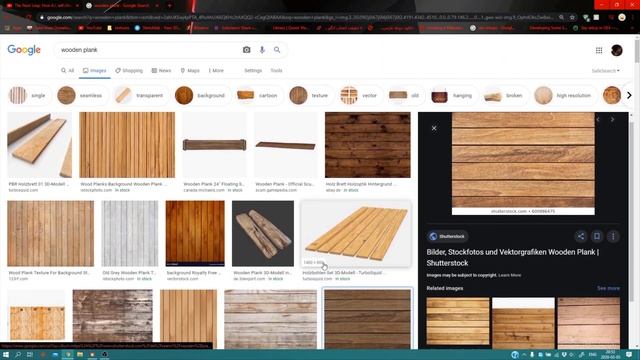Go to next preview image arrow
Image resolution: width=640 pixels, height=360 pixels.
[612, 120]
